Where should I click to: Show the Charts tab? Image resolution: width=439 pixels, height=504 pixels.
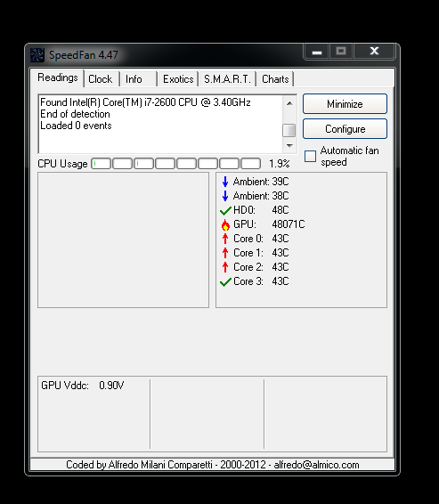[x=275, y=79]
